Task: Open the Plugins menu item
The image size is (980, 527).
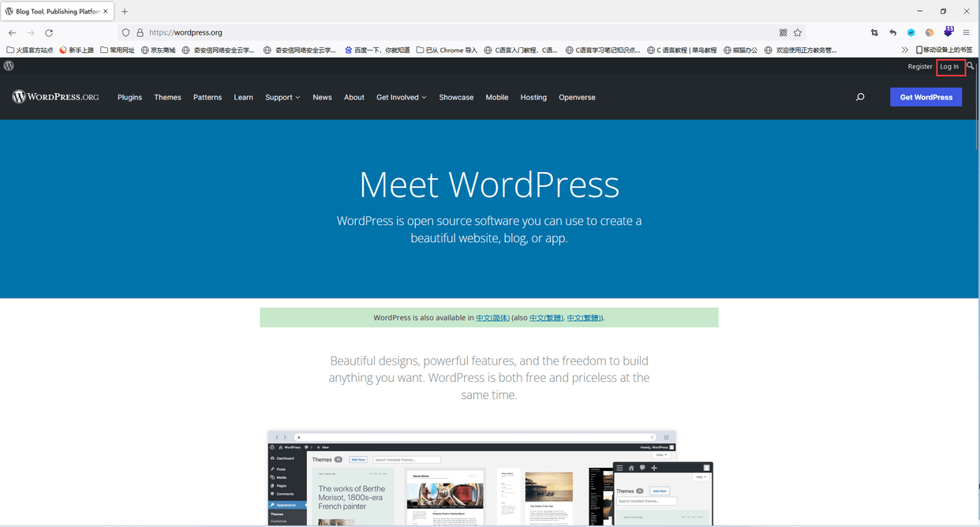Action: 129,97
